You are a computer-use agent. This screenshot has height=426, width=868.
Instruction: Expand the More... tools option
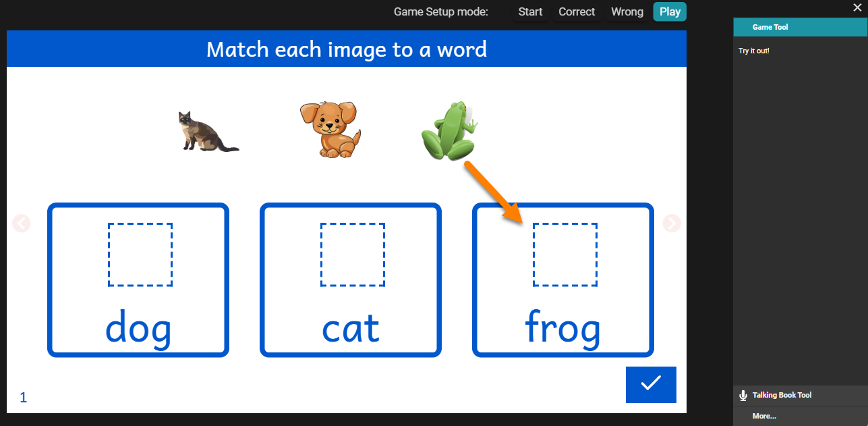(x=764, y=416)
